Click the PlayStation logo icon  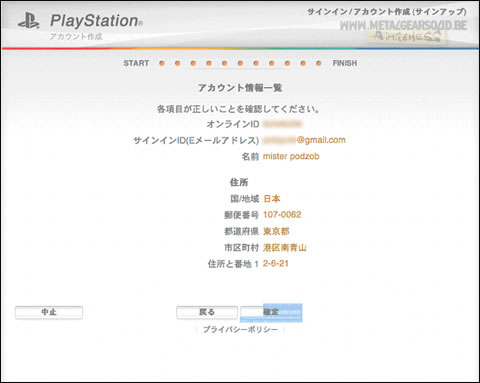(x=29, y=21)
